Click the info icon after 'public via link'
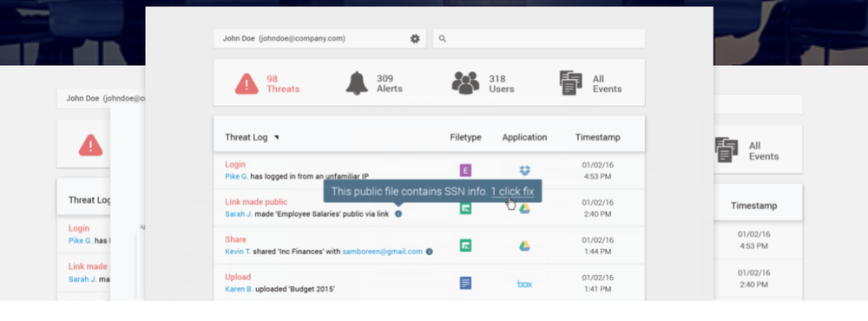Screen dimensions: 868x321 coord(398,213)
